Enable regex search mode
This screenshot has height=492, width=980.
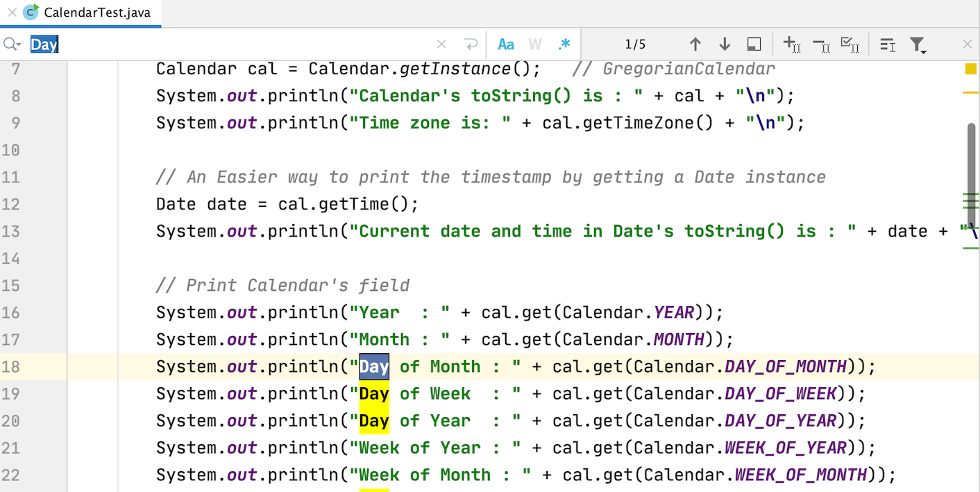pyautogui.click(x=564, y=44)
